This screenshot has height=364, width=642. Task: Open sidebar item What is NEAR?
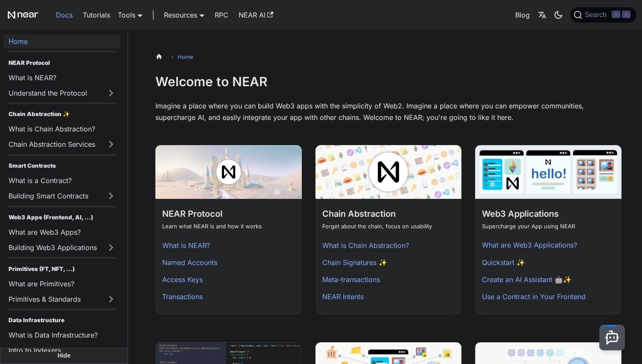pos(32,78)
